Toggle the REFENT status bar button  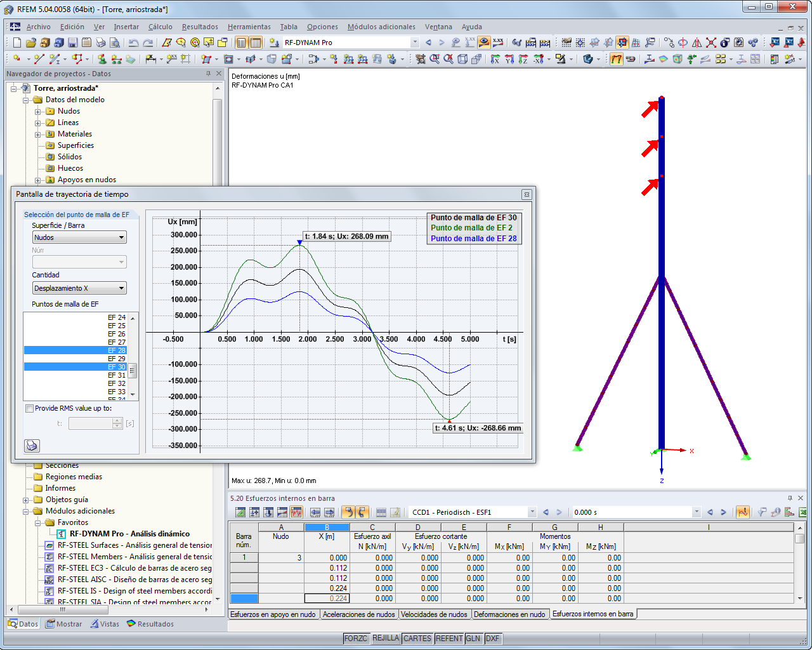point(449,639)
